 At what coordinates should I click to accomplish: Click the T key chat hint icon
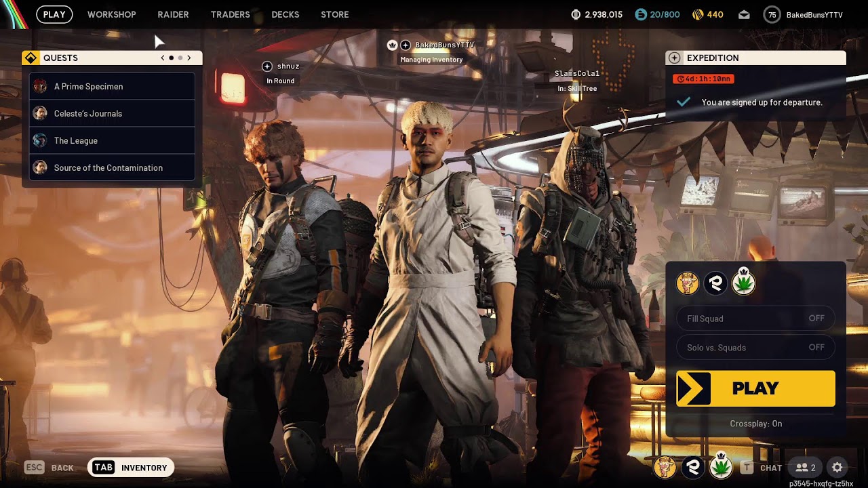point(747,468)
